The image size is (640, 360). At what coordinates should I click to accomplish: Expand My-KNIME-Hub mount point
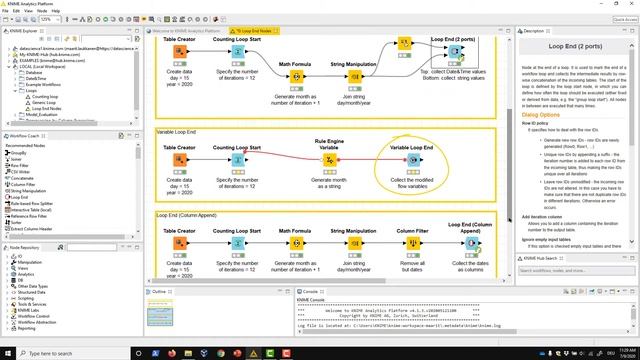9,54
